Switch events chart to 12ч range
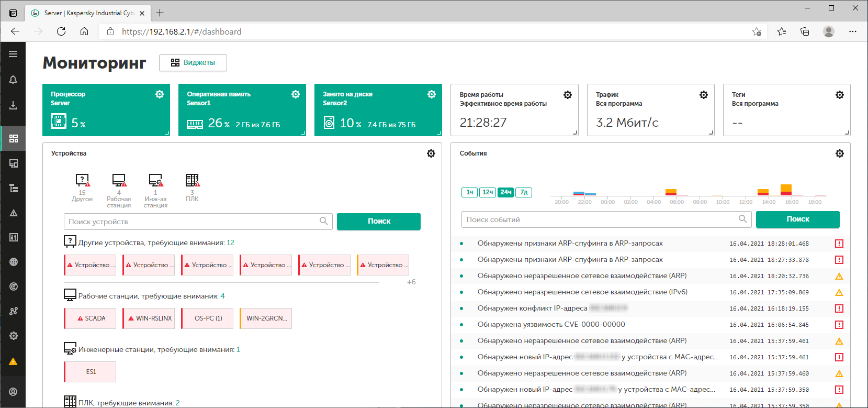Screen dimensions: 868x408 [x=488, y=192]
